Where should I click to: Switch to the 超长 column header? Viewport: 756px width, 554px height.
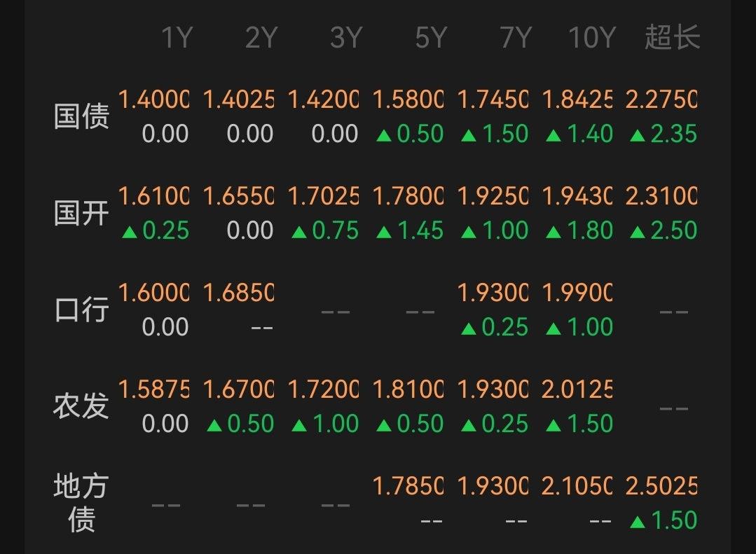click(x=672, y=38)
